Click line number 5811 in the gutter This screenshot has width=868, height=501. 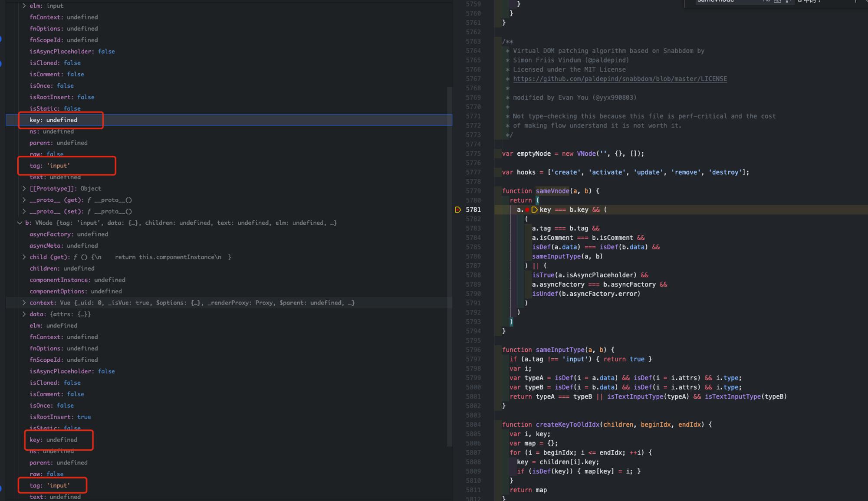point(473,490)
